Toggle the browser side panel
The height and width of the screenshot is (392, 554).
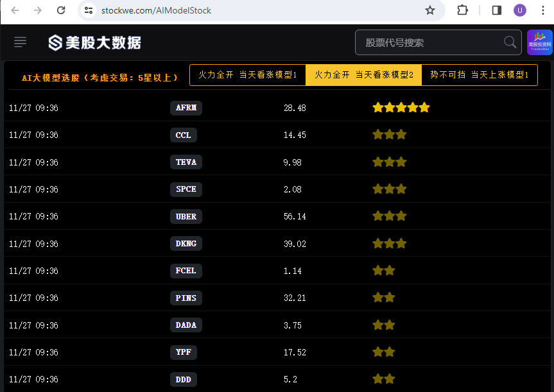(497, 10)
